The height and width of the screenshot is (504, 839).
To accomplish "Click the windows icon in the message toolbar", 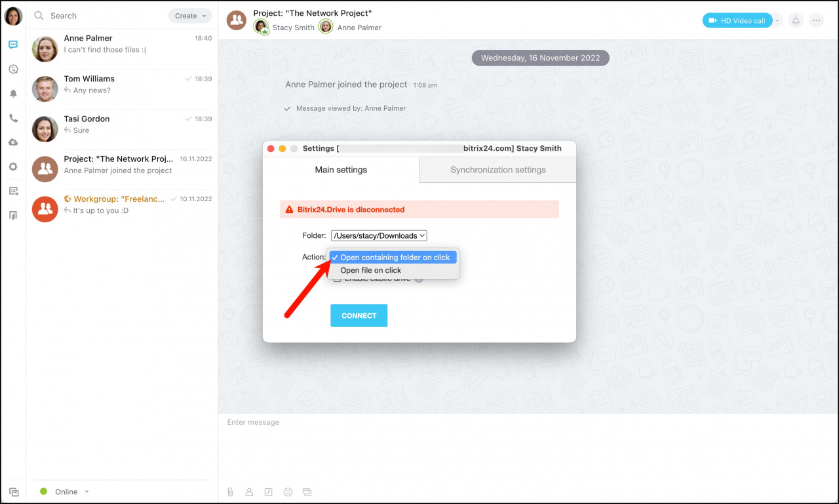I will (307, 492).
